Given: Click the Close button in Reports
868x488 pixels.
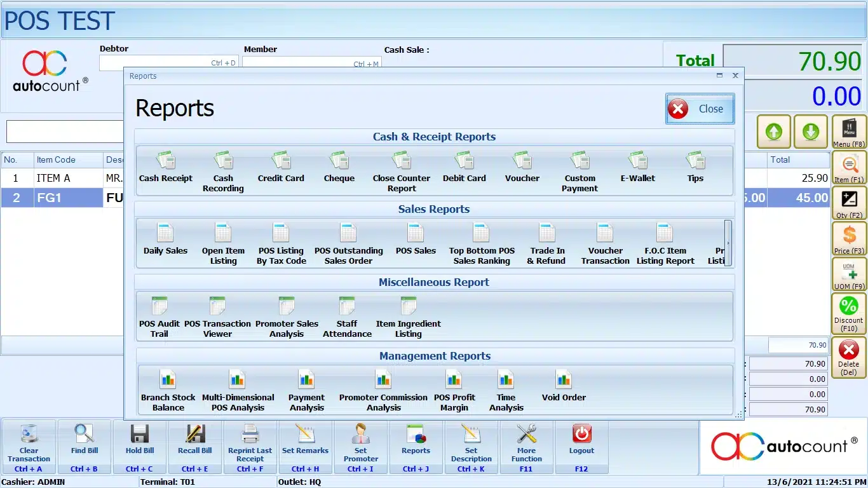Looking at the screenshot, I should [700, 109].
